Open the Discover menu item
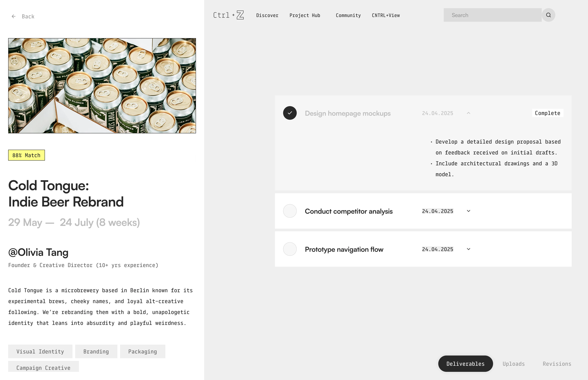This screenshot has height=380, width=588. point(267,15)
